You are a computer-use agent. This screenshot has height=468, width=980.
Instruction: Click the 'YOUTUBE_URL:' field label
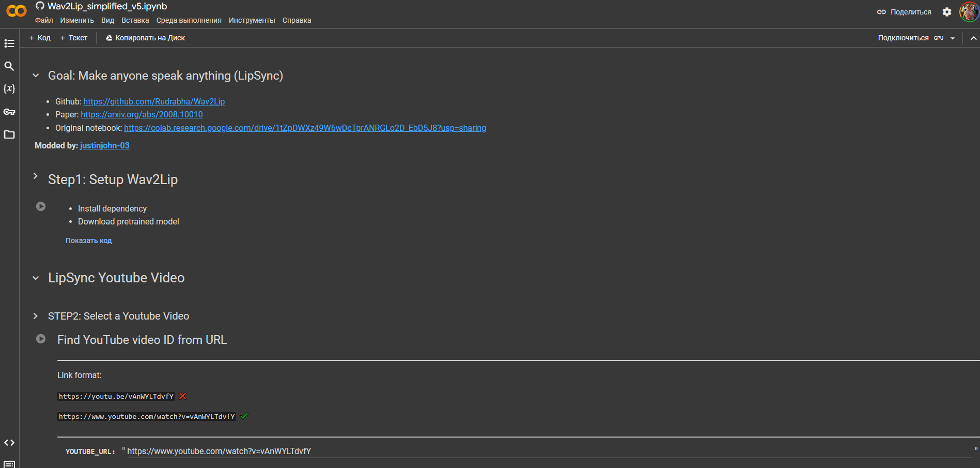pos(90,451)
